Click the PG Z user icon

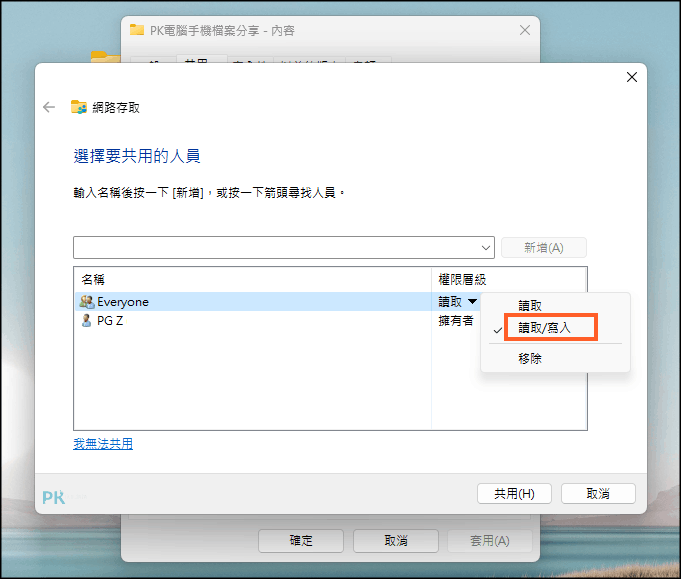(x=86, y=321)
